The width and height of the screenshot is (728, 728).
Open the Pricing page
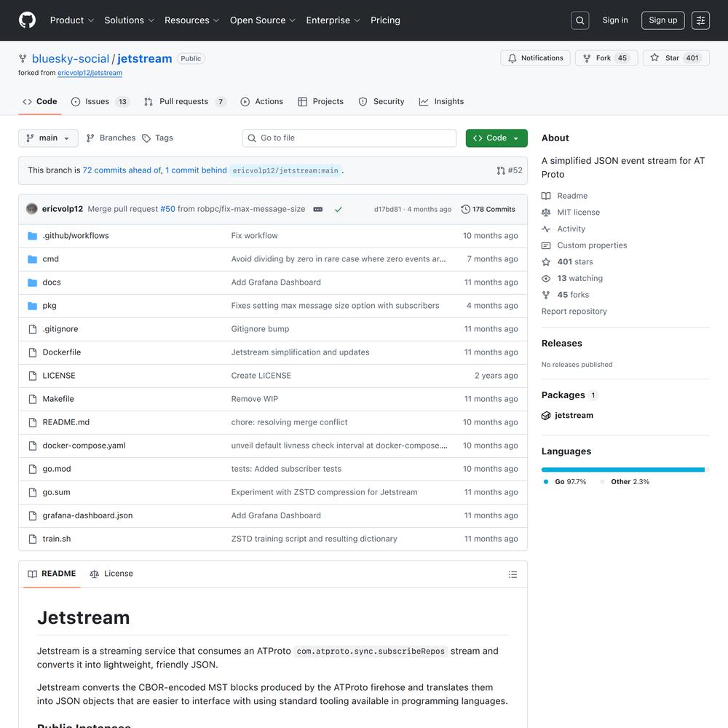coord(385,20)
